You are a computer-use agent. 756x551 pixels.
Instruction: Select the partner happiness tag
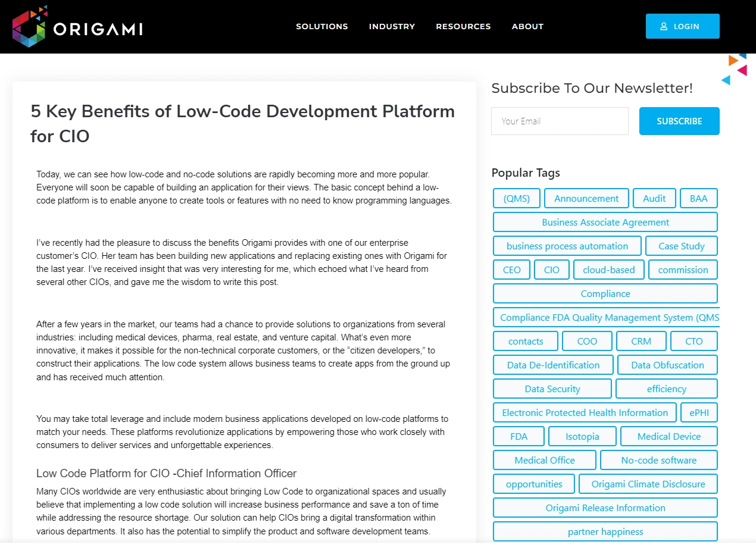[x=605, y=531]
